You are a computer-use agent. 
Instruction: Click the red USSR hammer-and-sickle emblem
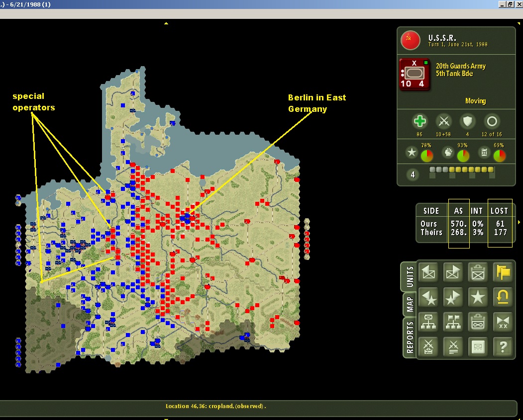[410, 40]
